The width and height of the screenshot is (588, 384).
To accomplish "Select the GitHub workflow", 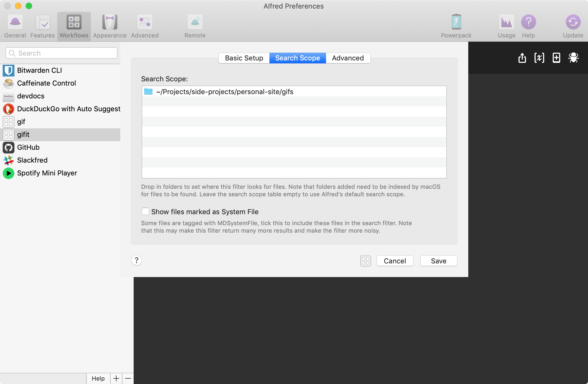I will tap(60, 147).
